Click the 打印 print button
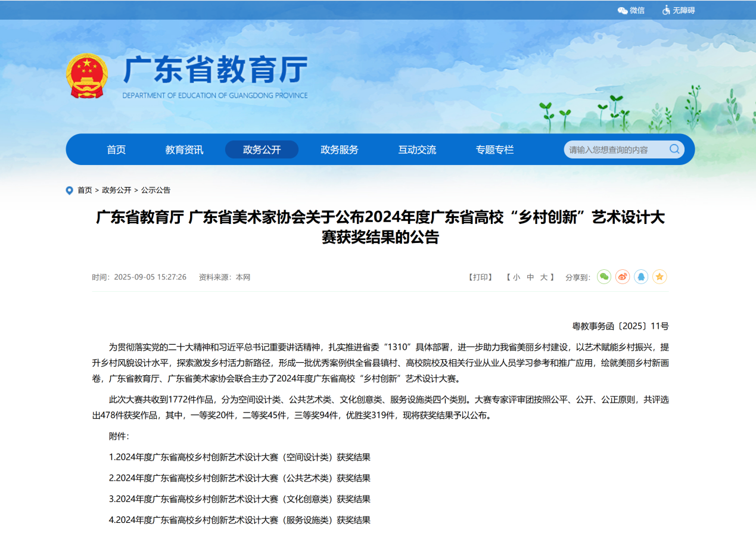756x536 pixels. tap(481, 278)
